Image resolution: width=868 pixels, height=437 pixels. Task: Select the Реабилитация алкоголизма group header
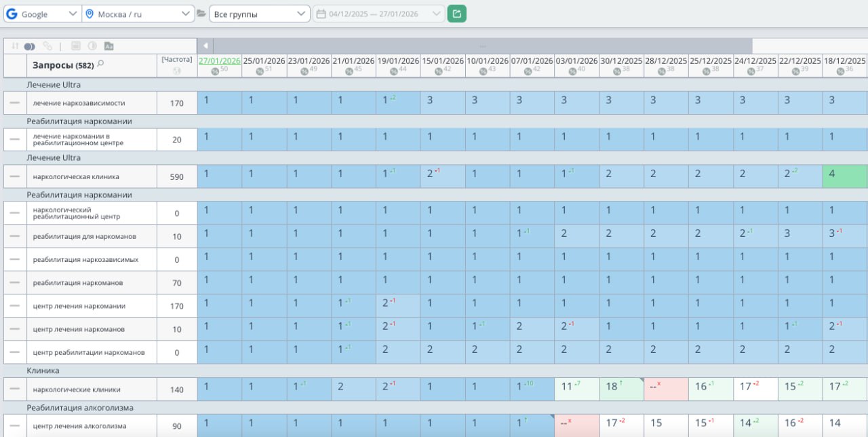tap(80, 408)
